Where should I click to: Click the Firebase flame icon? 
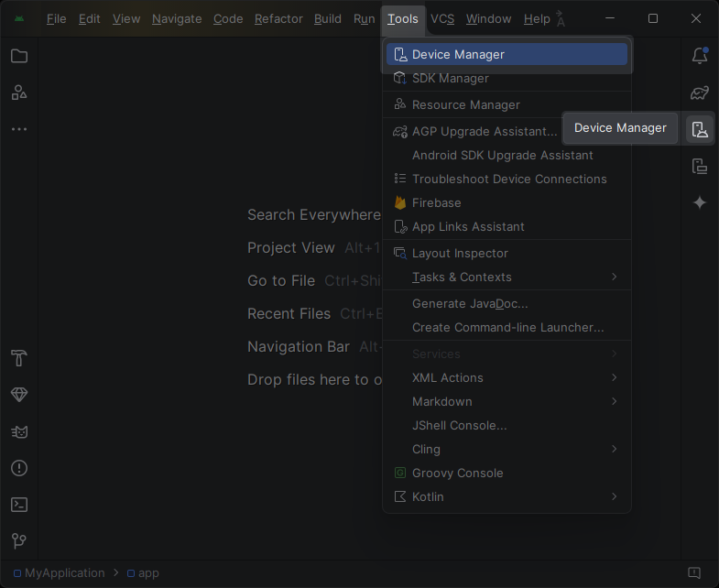point(400,202)
